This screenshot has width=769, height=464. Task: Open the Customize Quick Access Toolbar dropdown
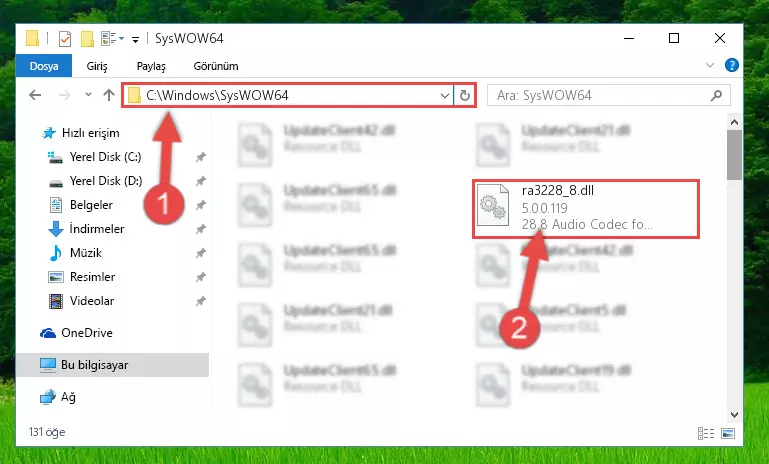(135, 39)
